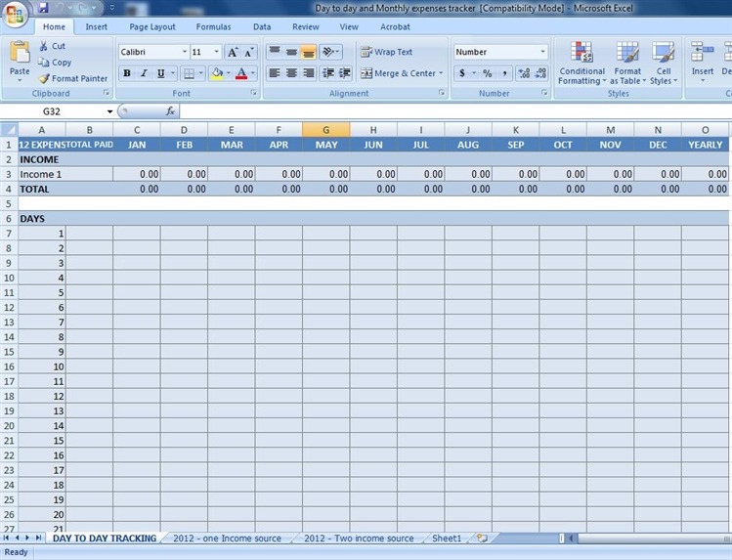Apply red font color
Screen dimensions: 732x560
click(x=241, y=73)
